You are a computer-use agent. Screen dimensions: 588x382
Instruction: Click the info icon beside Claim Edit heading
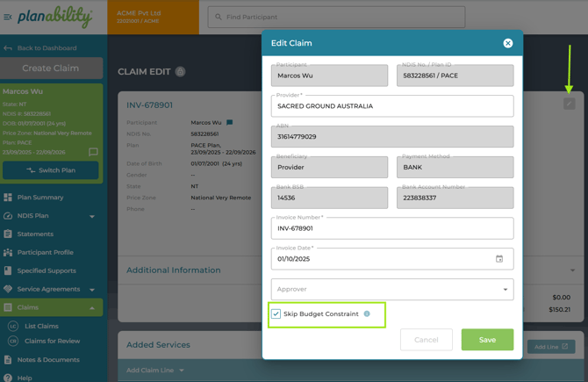[x=180, y=72]
